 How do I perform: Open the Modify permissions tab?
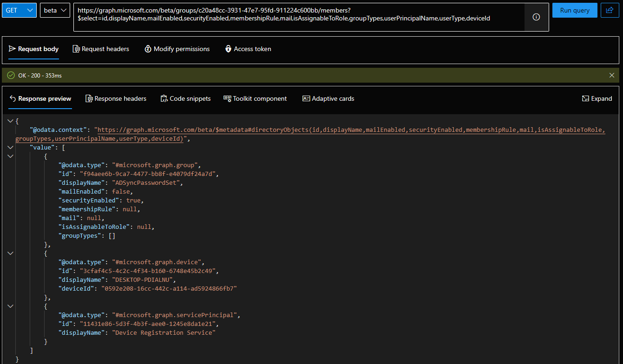177,49
